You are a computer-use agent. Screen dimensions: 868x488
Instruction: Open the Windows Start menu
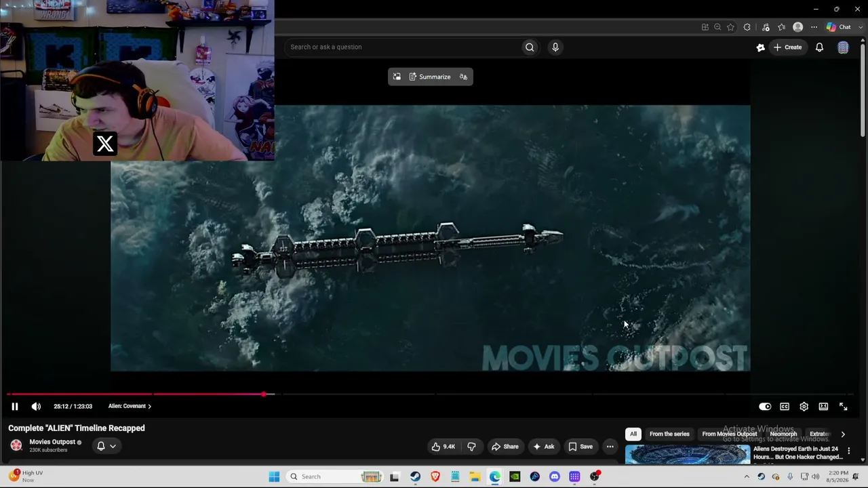(274, 476)
